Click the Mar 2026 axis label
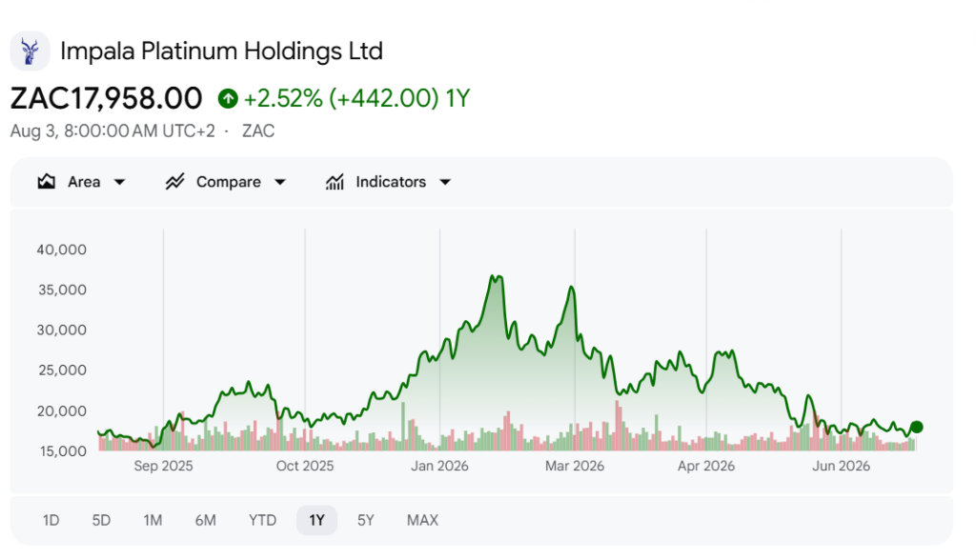This screenshot has width=976, height=560. pyautogui.click(x=575, y=466)
